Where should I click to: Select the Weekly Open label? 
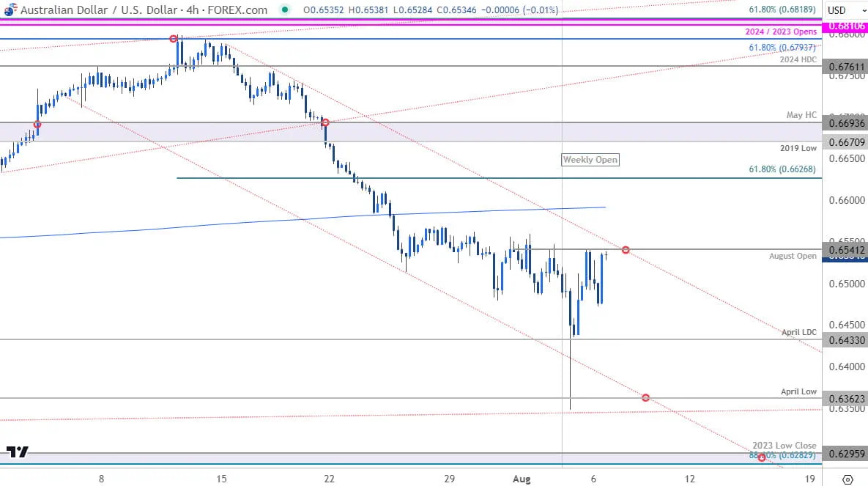590,160
